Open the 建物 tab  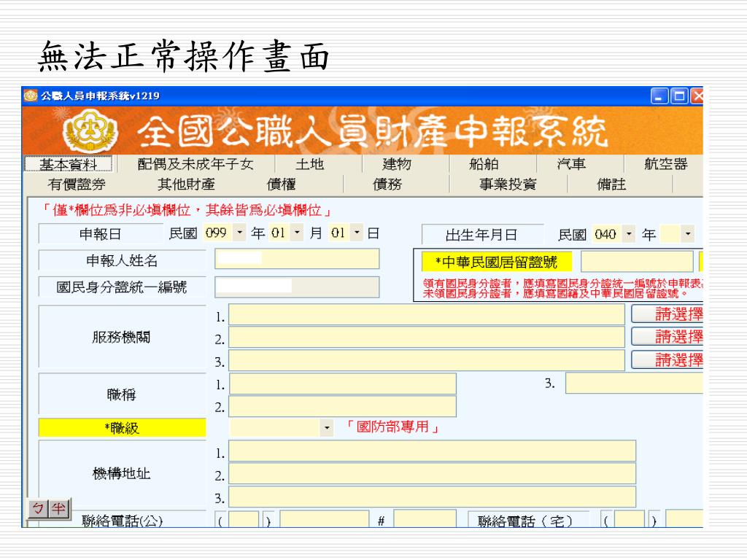pyautogui.click(x=396, y=164)
